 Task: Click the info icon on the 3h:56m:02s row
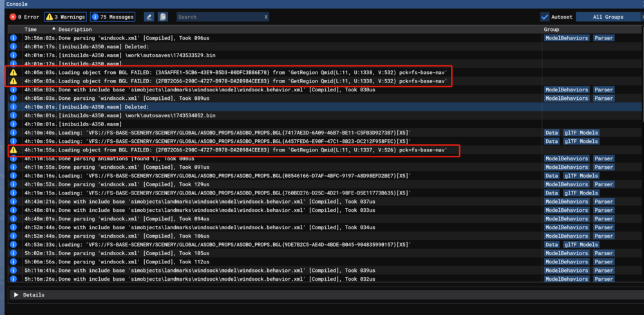(13, 38)
